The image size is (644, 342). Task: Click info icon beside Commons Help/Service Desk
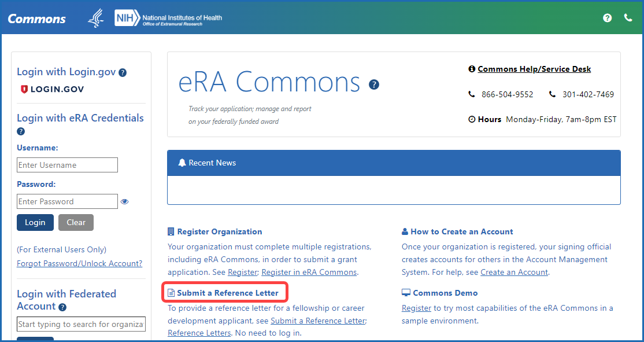472,69
